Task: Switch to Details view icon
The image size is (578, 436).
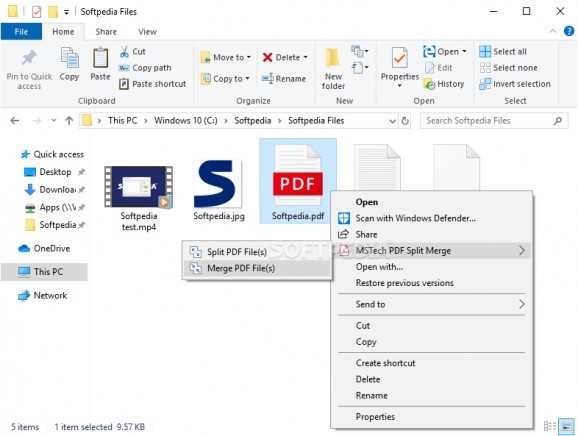Action: coord(550,427)
